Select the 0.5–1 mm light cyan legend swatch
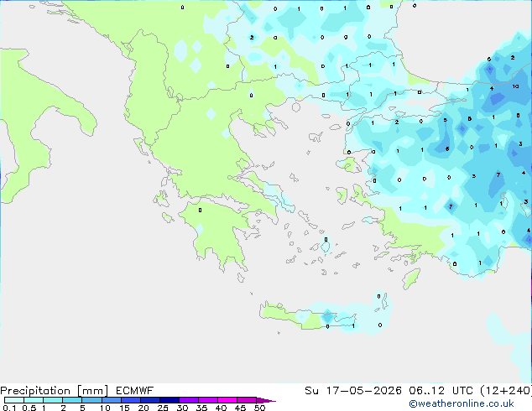 34,400
